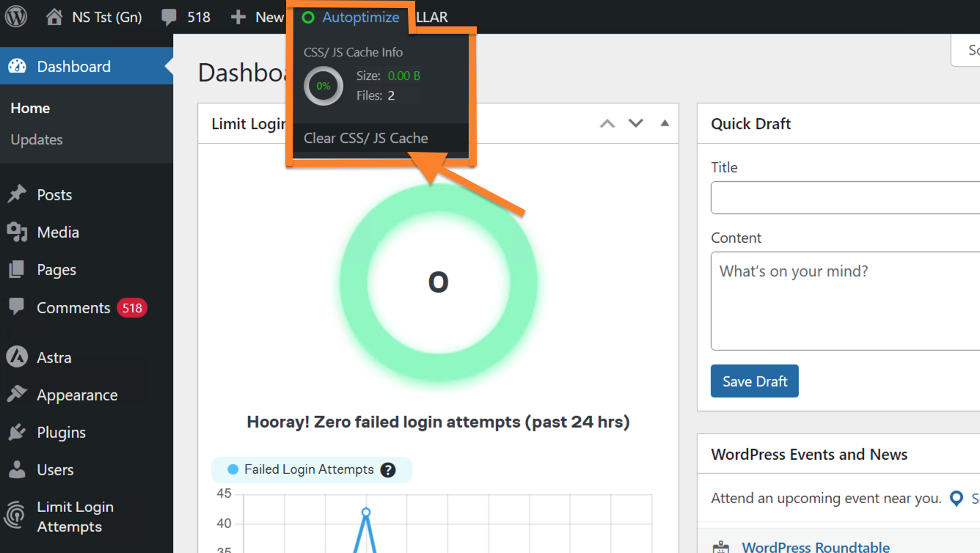Click the Quick Draft widget heading
The image size is (980, 553).
pyautogui.click(x=750, y=123)
